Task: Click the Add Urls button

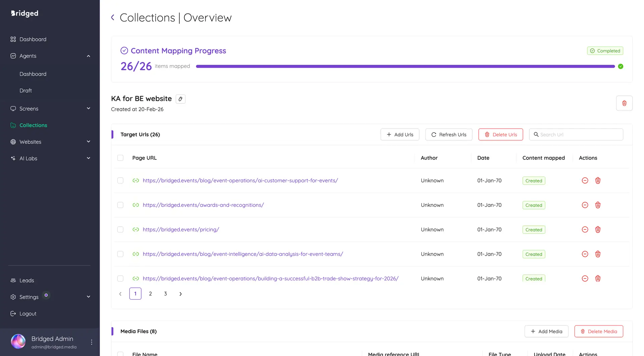Action: 399,134
